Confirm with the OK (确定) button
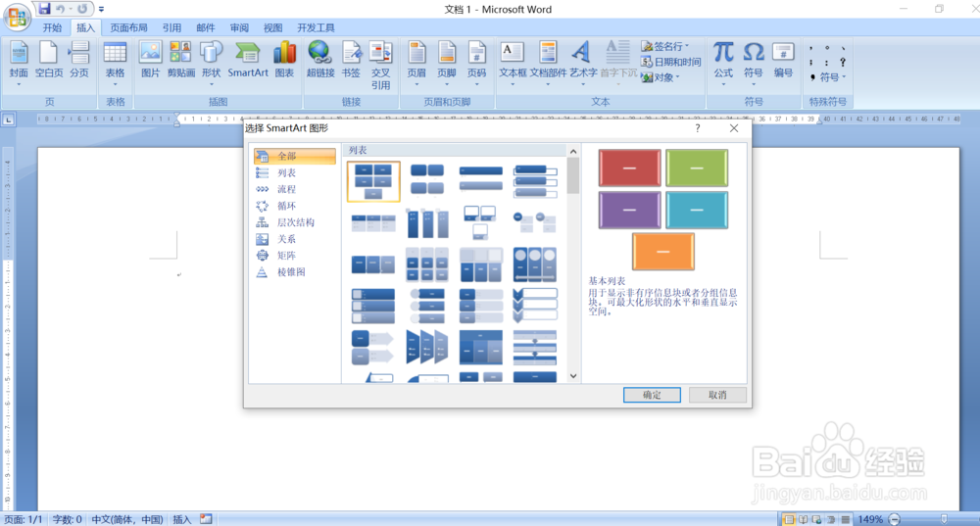This screenshot has width=980, height=526. [652, 395]
